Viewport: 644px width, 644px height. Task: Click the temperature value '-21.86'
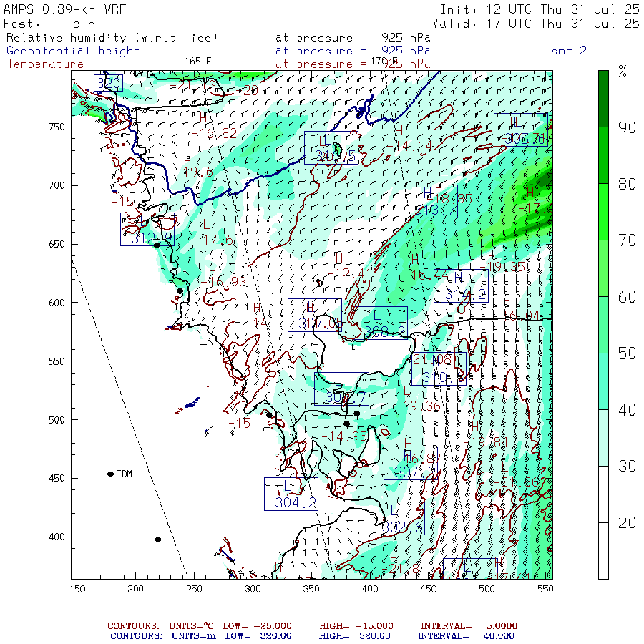(517, 482)
